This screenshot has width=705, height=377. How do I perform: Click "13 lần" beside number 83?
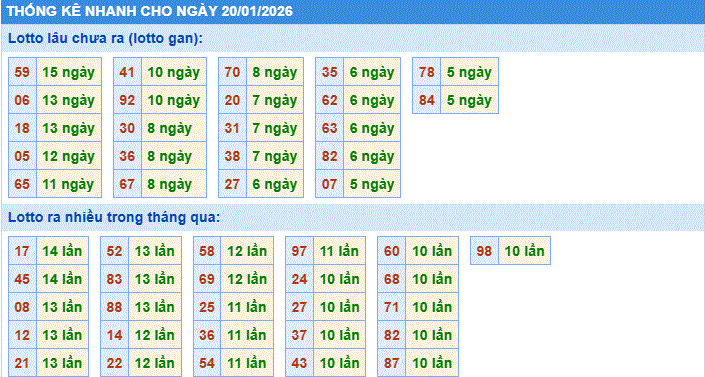click(x=155, y=279)
